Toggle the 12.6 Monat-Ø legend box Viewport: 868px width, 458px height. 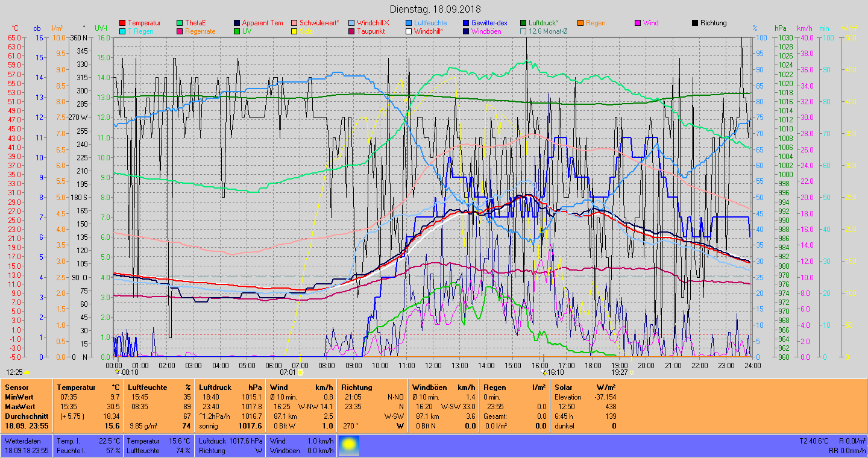(x=523, y=31)
